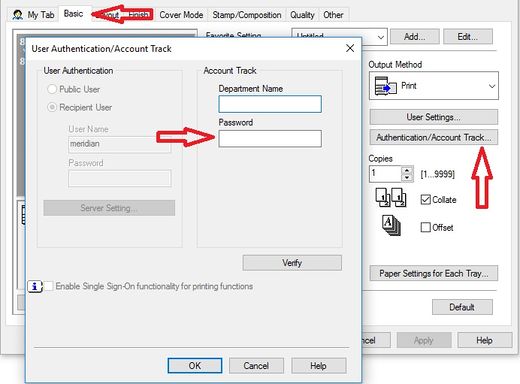
Task: Open the Other tab
Action: coord(333,15)
